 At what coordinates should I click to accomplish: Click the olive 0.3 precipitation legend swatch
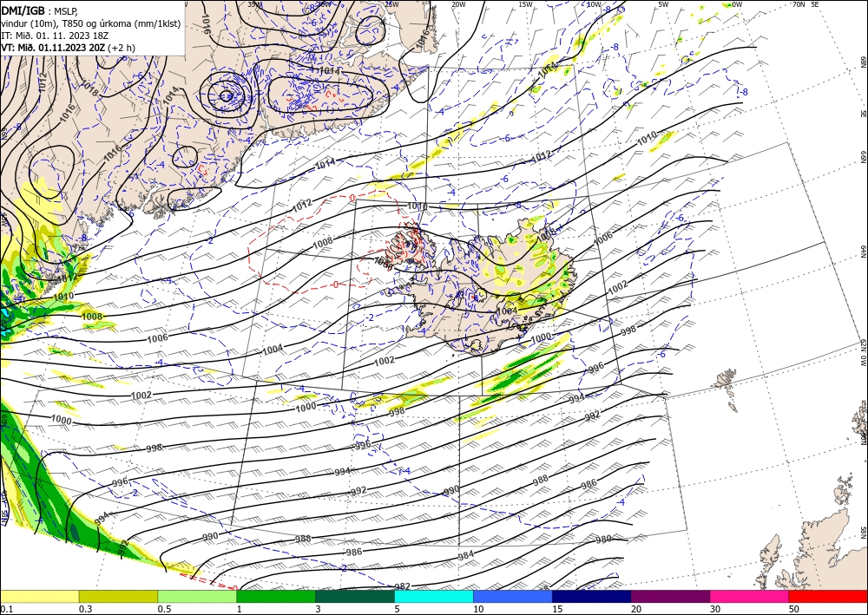118,596
